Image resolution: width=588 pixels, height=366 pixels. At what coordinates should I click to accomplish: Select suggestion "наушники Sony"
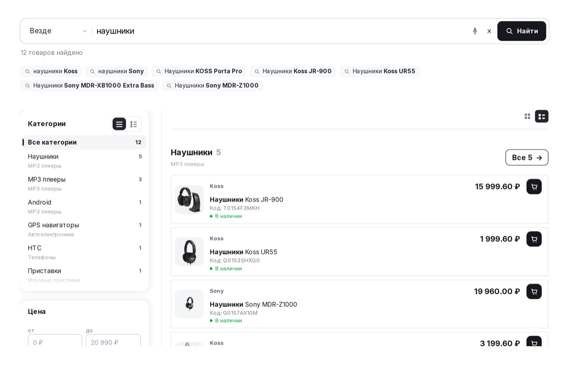[117, 71]
